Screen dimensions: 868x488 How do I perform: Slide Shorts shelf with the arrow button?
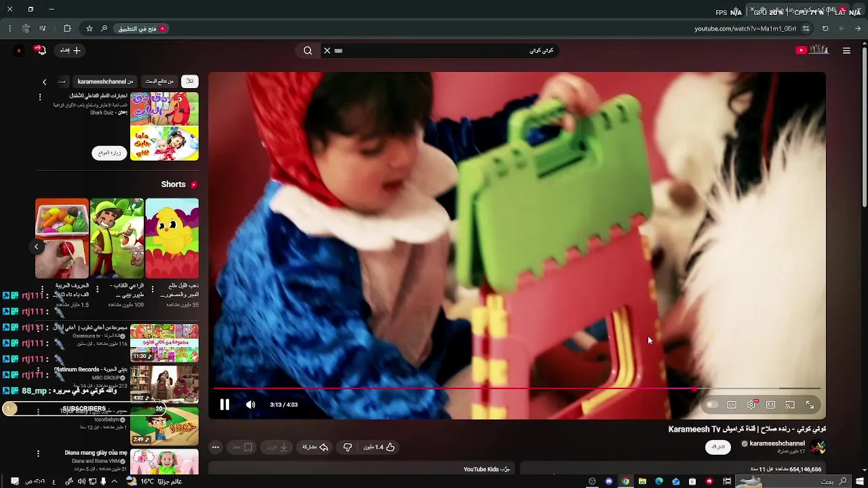click(37, 247)
